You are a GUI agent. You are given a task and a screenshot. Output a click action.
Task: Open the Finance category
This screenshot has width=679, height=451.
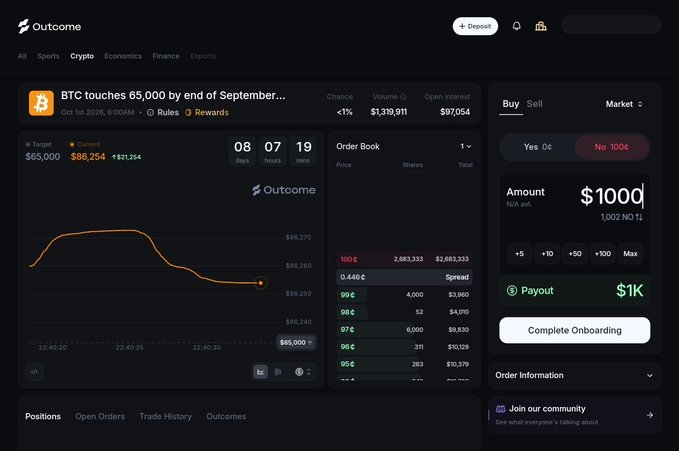(x=166, y=56)
